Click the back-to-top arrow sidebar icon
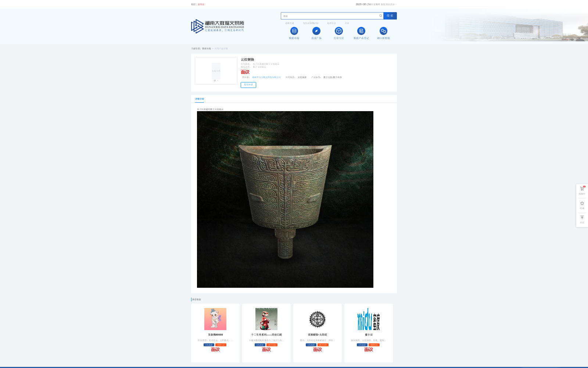Image resolution: width=588 pixels, height=368 pixels. 582,217
